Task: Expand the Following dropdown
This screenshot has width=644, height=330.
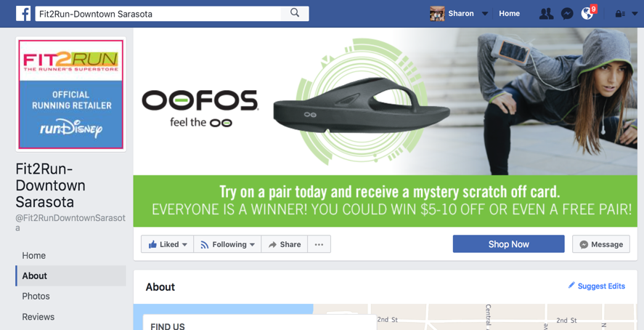Action: 227,244
